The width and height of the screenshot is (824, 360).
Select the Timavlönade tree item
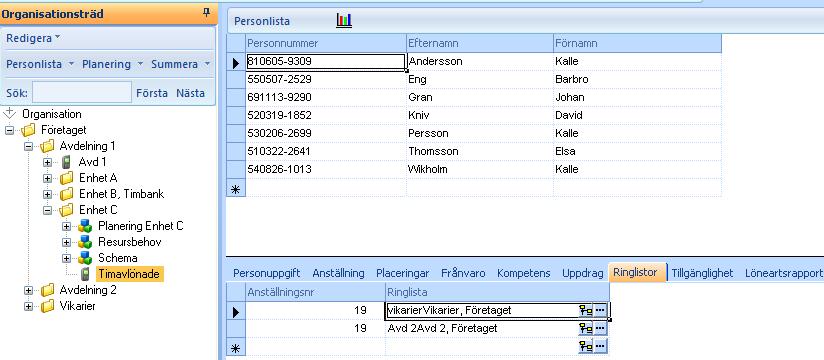tap(130, 274)
